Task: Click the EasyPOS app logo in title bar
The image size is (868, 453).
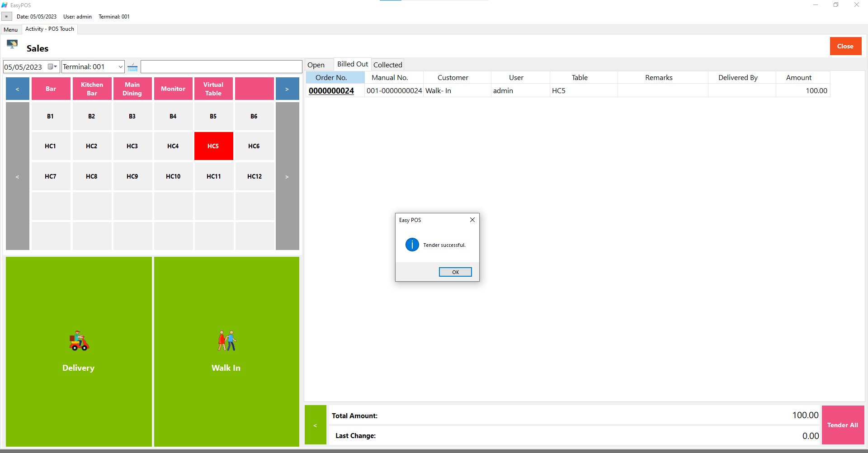Action: [5, 5]
